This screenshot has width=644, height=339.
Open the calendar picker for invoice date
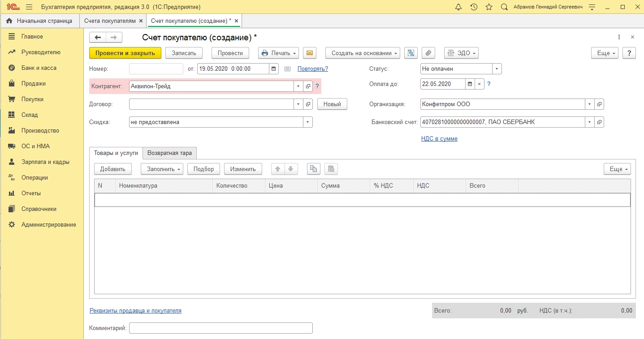273,69
